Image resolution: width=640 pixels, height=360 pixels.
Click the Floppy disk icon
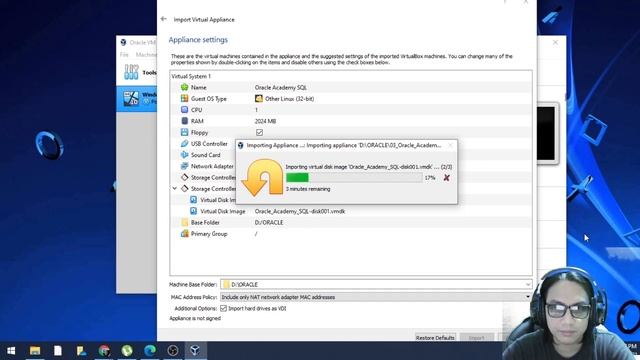pyautogui.click(x=184, y=132)
